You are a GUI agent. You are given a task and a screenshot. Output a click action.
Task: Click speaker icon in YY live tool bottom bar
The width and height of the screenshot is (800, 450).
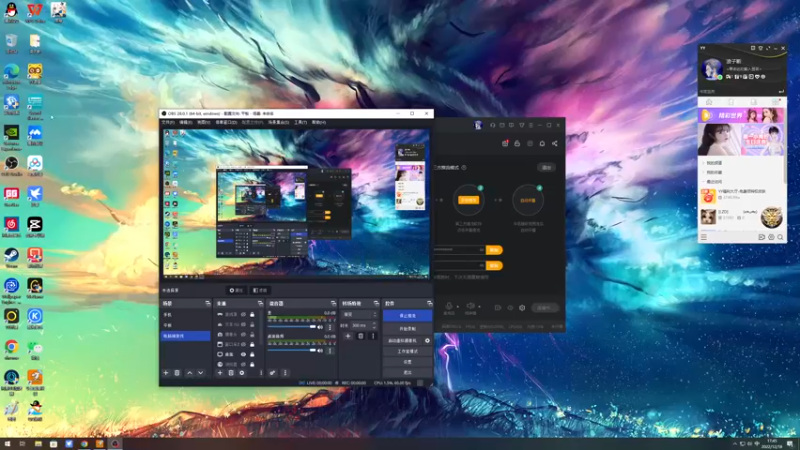(x=470, y=306)
